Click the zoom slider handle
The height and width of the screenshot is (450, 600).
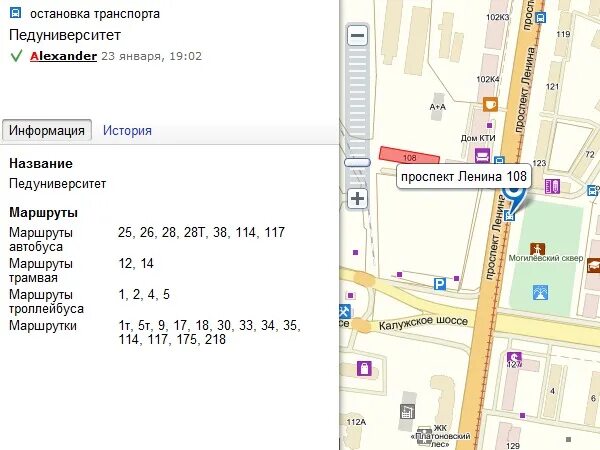pyautogui.click(x=357, y=163)
